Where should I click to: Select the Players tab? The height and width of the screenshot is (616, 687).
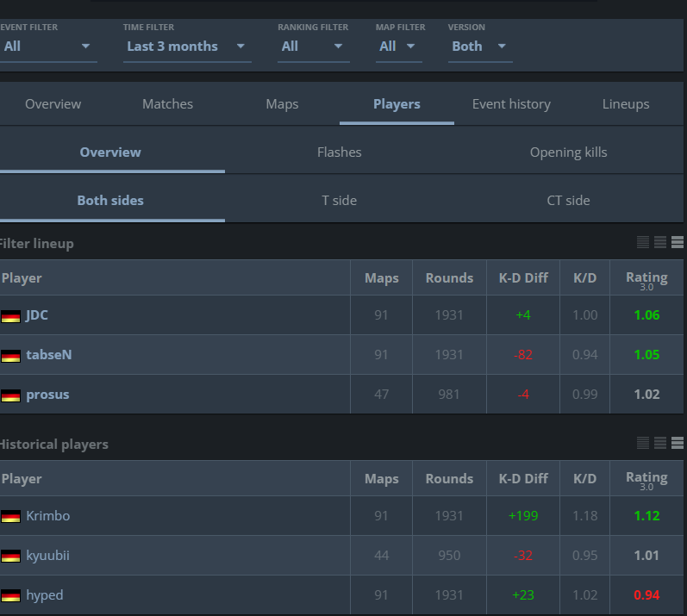(397, 104)
